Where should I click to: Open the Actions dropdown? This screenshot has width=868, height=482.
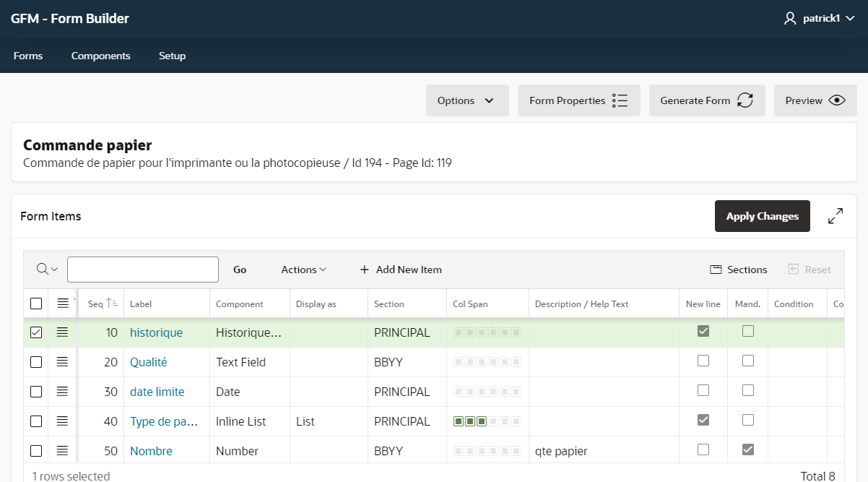pos(303,269)
